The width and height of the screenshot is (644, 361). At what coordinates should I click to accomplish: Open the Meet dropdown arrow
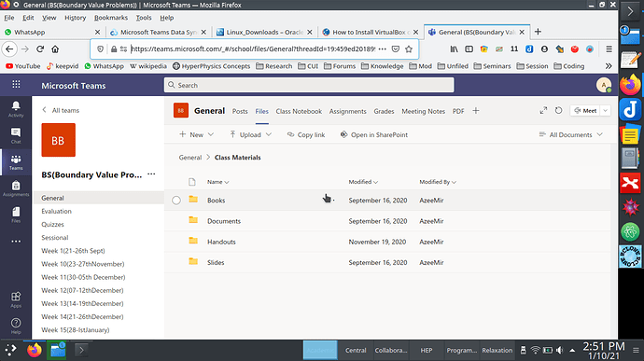(x=606, y=110)
